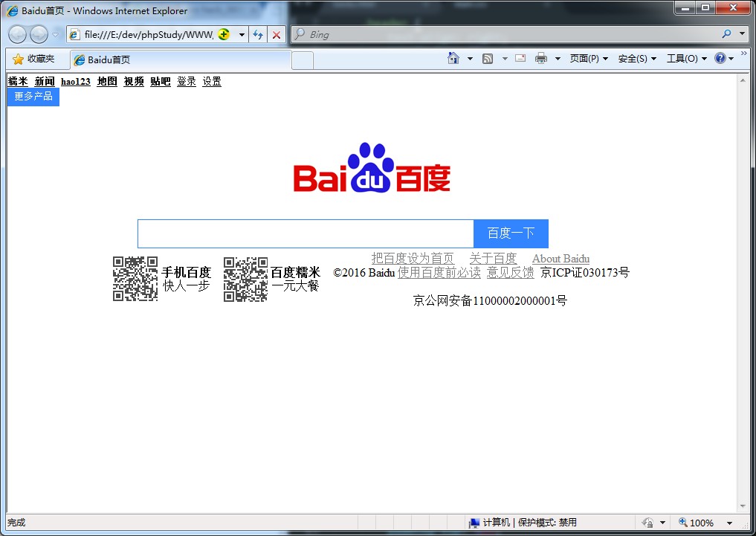
Task: Click the Help question mark icon
Action: point(720,58)
